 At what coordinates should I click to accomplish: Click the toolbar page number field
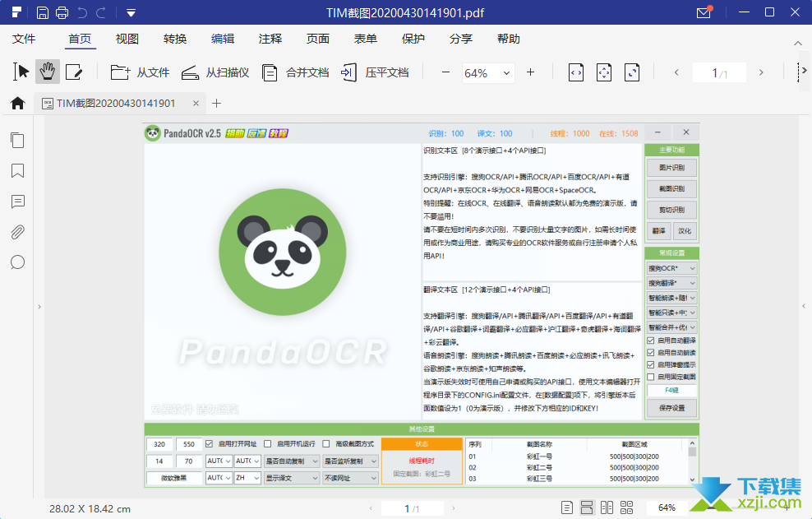point(719,72)
